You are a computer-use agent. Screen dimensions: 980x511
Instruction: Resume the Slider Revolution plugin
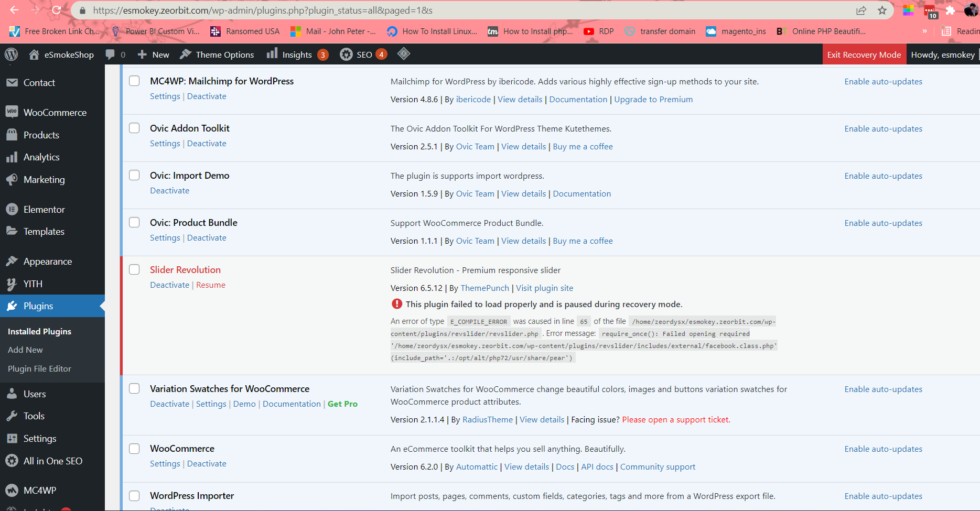211,285
